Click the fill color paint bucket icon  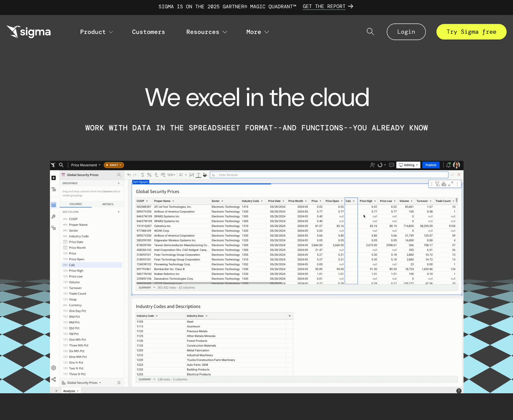(205, 175)
